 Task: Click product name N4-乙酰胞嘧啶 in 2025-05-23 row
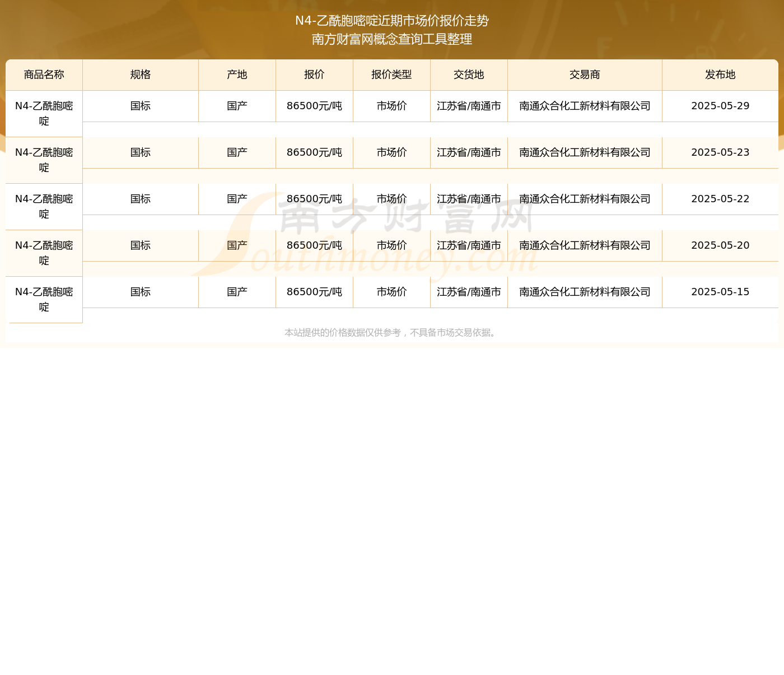(44, 160)
